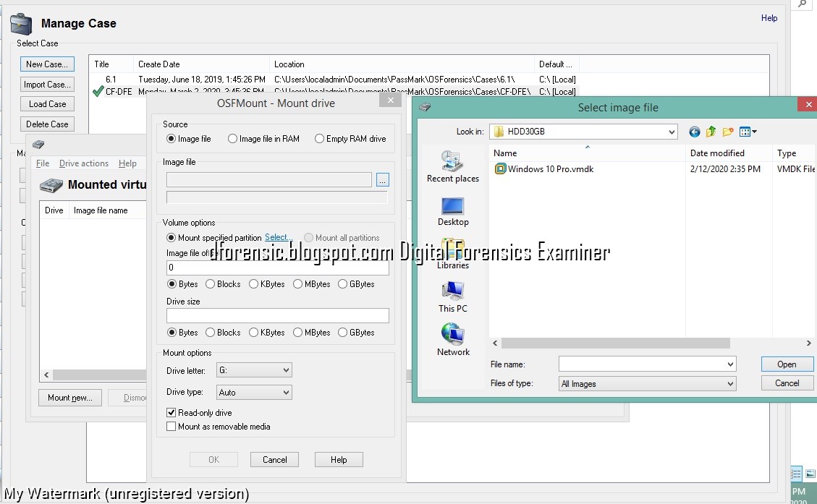Image resolution: width=817 pixels, height=504 pixels.
Task: Open the File menu in OSFMount
Action: point(42,163)
